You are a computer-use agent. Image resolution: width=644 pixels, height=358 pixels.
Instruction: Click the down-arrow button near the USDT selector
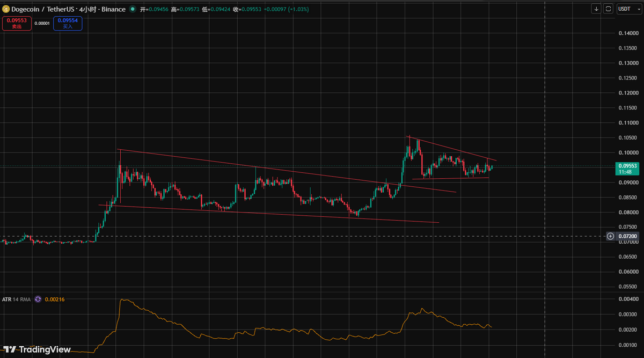point(596,9)
